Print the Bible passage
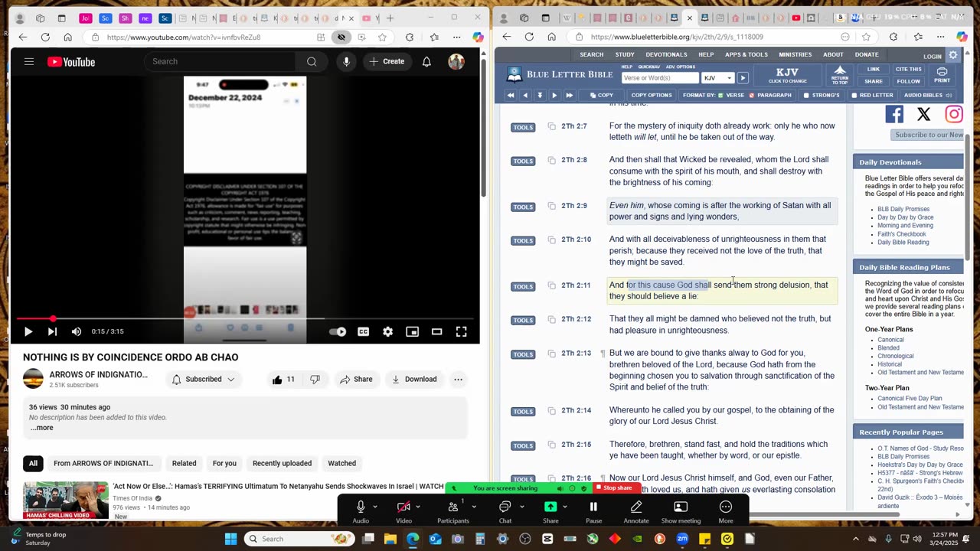 [x=942, y=75]
